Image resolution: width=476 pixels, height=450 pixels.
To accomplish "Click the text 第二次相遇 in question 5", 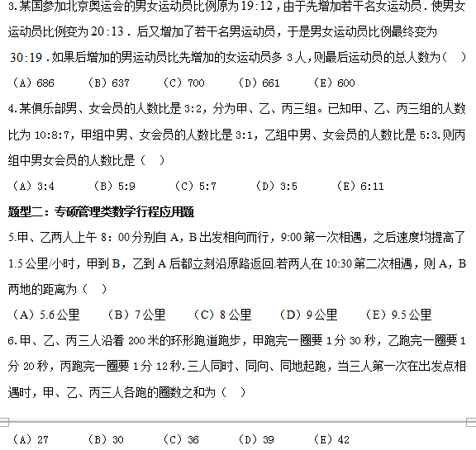I will click(x=383, y=263).
